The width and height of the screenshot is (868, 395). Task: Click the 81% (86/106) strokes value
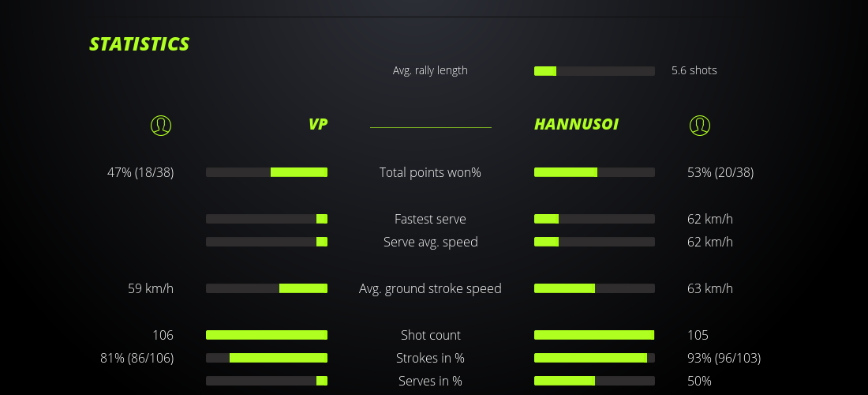point(137,358)
